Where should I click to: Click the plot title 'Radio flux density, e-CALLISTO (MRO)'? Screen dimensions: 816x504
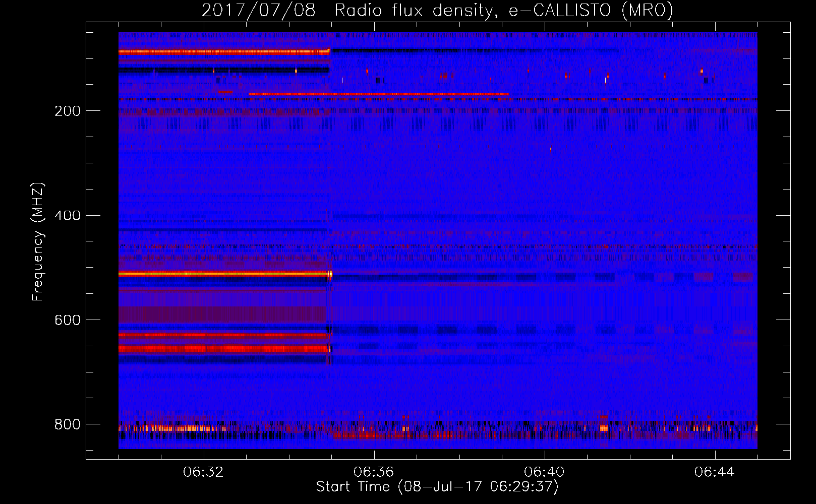coord(504,10)
